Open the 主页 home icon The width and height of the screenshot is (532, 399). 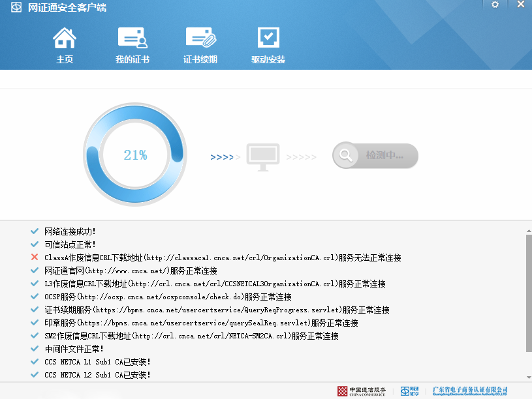(x=65, y=39)
